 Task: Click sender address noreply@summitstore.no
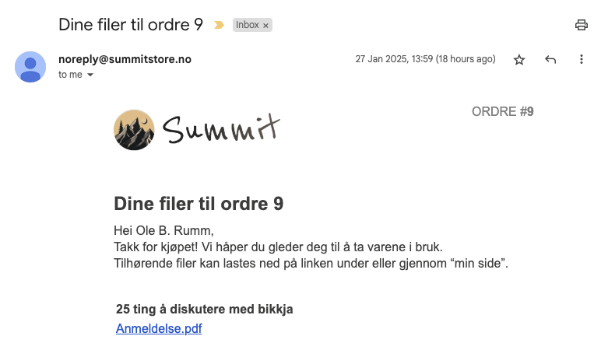[125, 59]
